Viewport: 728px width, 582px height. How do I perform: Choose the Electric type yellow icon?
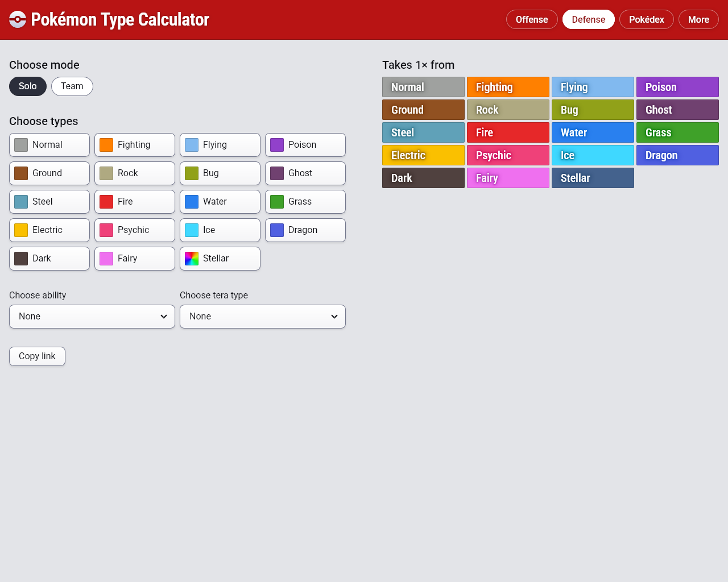point(21,230)
